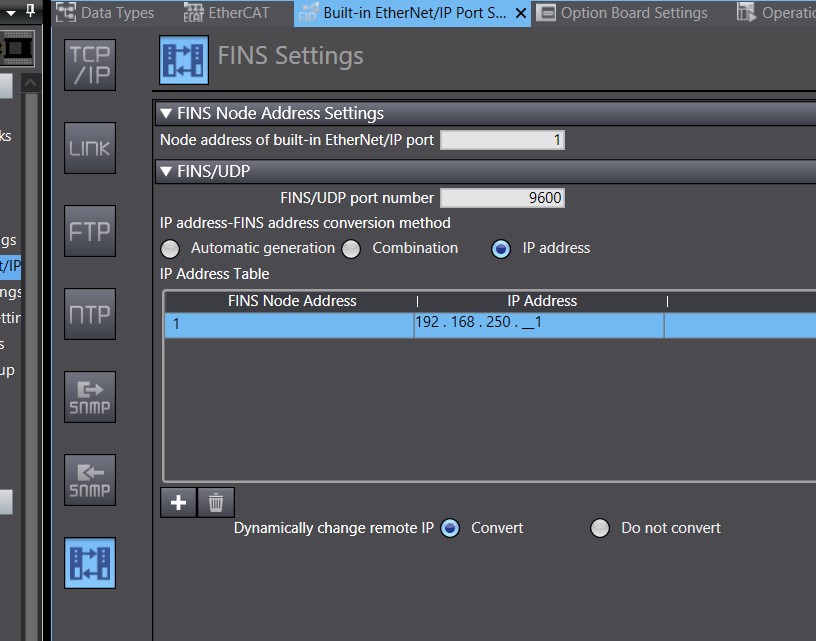816x641 pixels.
Task: Edit the FINS/UDP port number field
Action: 502,198
